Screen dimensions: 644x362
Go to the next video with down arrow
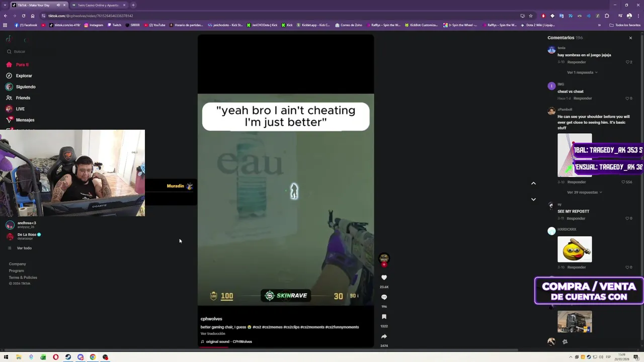(x=533, y=200)
